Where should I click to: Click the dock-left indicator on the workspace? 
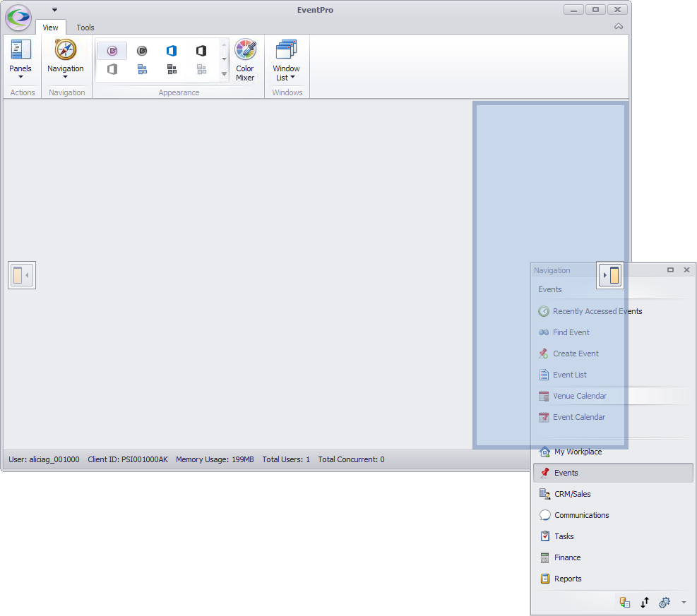[x=22, y=275]
